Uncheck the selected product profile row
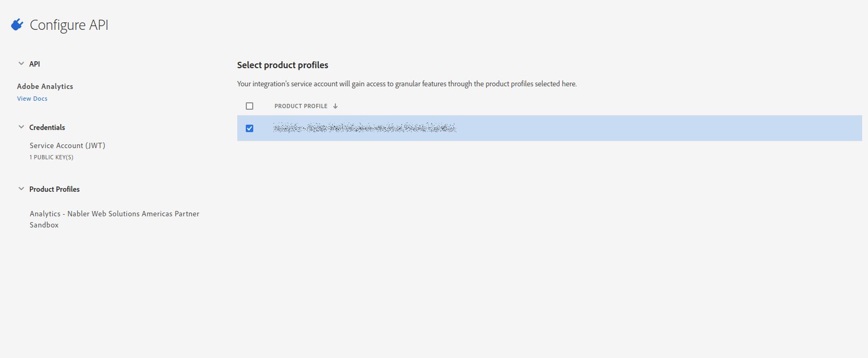Image resolution: width=868 pixels, height=358 pixels. pos(250,128)
